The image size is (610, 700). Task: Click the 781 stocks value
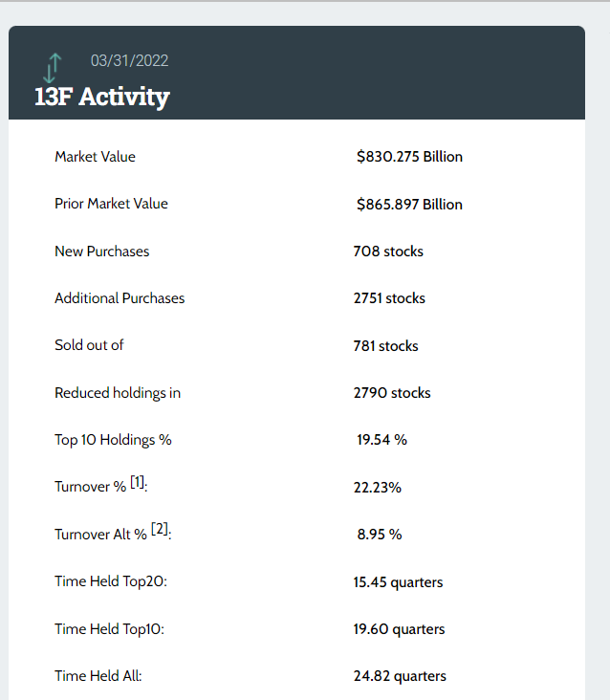[385, 346]
